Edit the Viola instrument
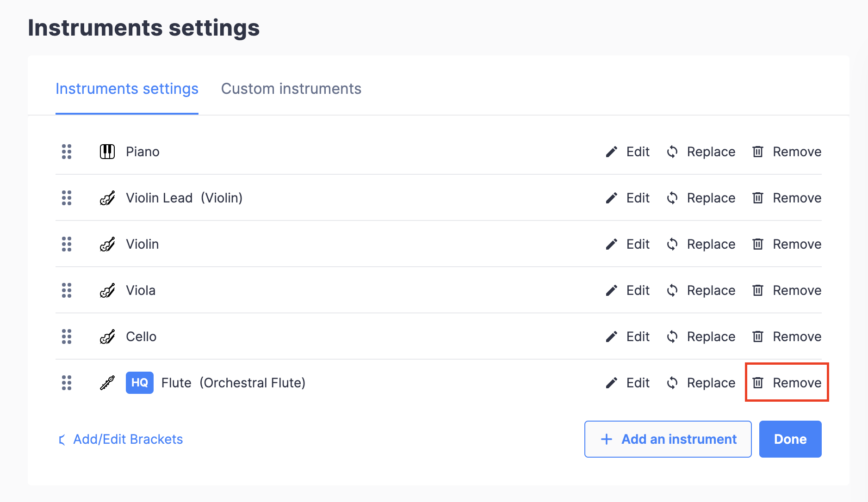The image size is (868, 502). point(628,290)
